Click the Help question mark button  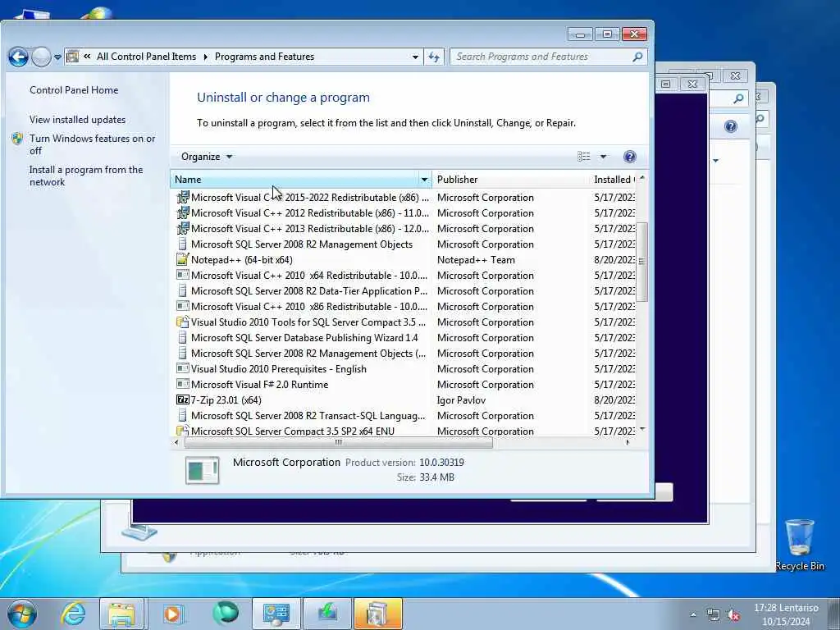pyautogui.click(x=630, y=157)
